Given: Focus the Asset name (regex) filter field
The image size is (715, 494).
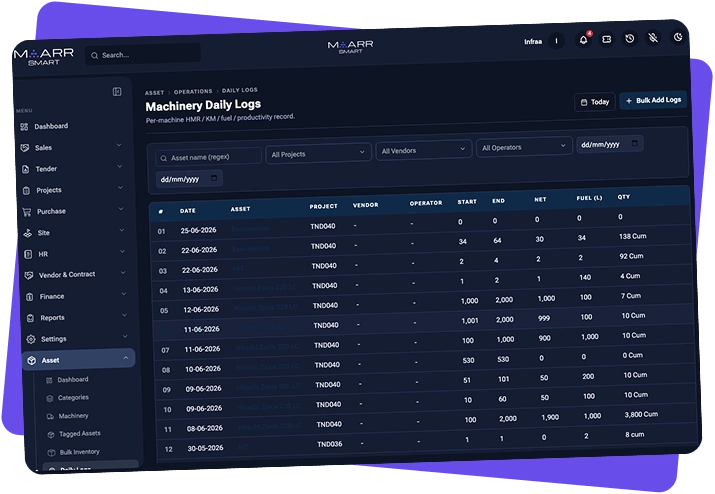Looking at the screenshot, I should pyautogui.click(x=208, y=157).
